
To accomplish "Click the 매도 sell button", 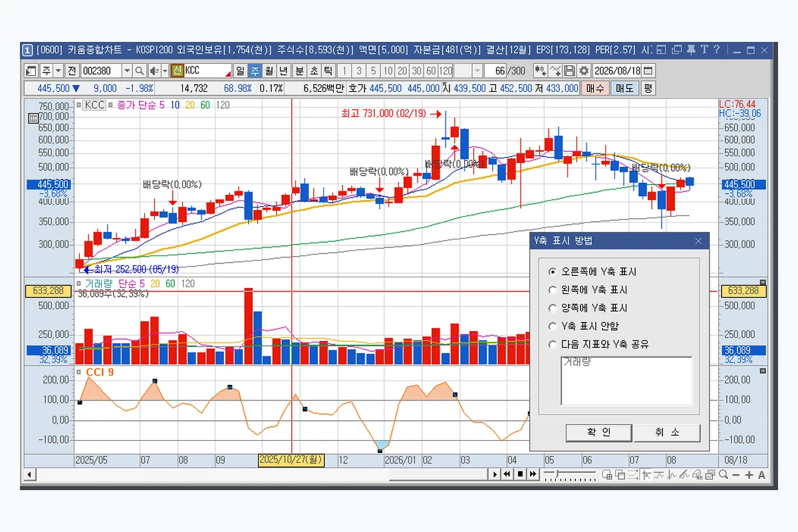I will [x=624, y=88].
